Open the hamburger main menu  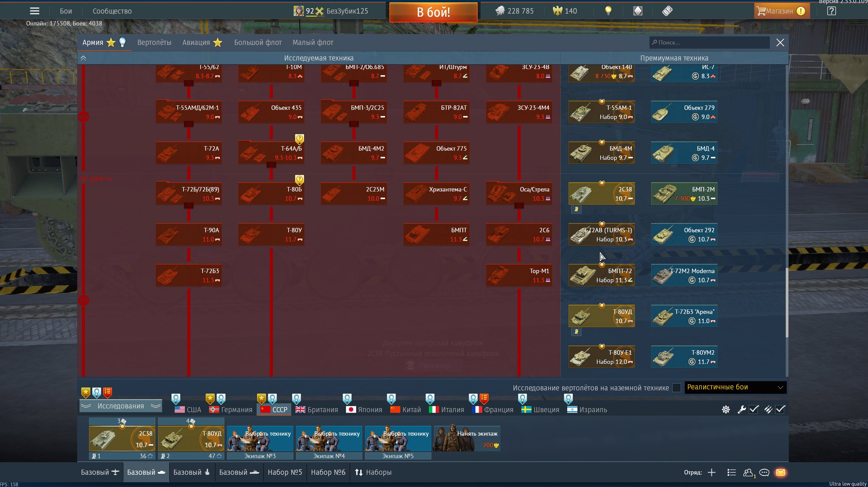coord(34,11)
